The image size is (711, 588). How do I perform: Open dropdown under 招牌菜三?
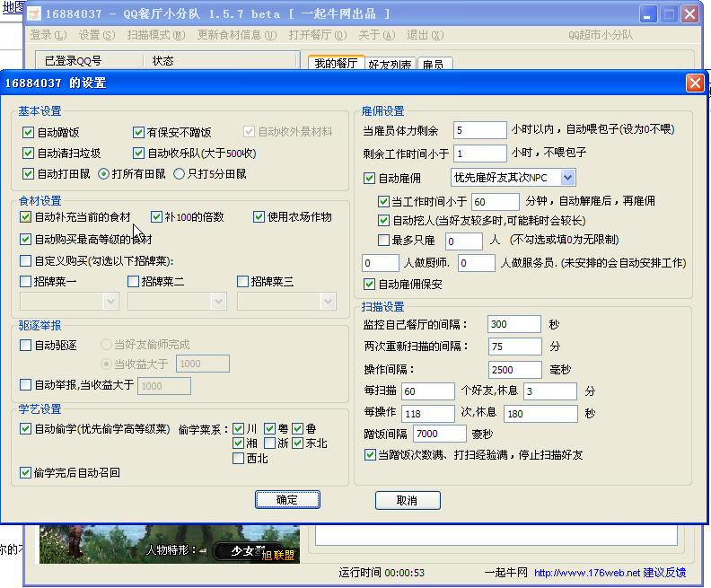coord(328,302)
